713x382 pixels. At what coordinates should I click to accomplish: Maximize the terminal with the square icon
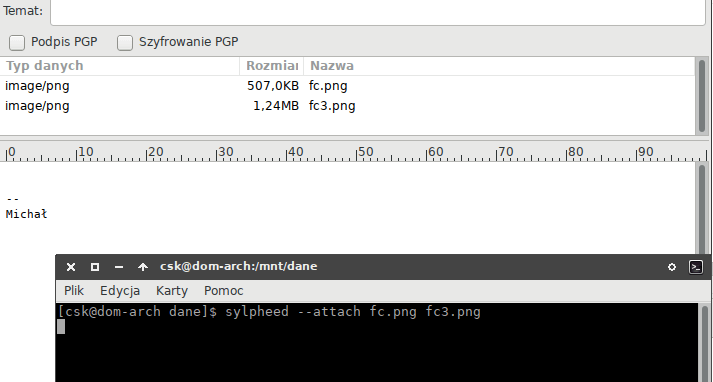(x=95, y=267)
